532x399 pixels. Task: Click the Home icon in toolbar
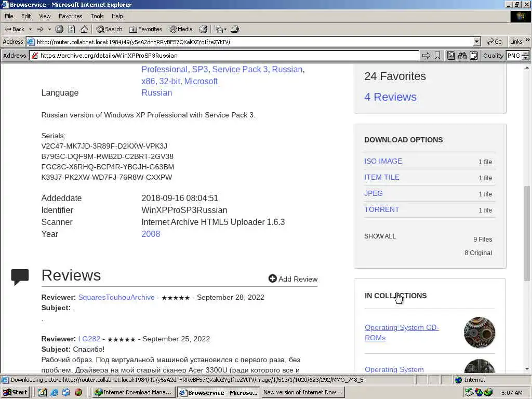(84, 29)
